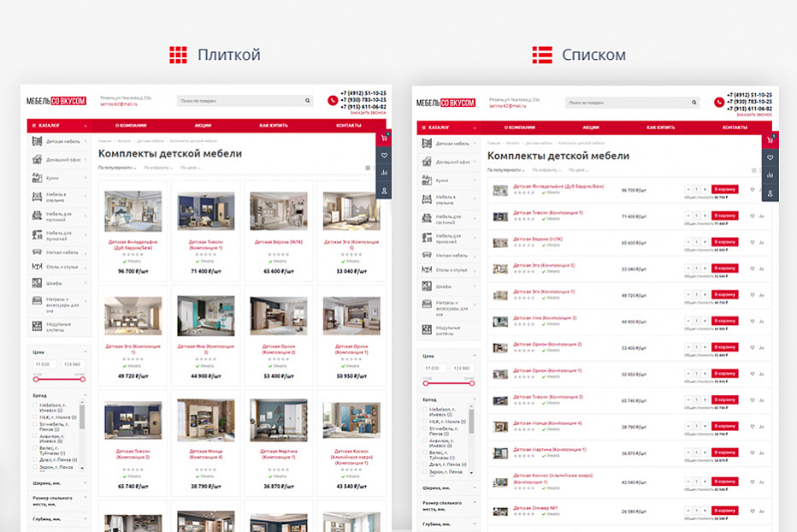The width and height of the screenshot is (797, 532).
Task: Click search magnifier icon in tile-view header
Action: tap(307, 100)
